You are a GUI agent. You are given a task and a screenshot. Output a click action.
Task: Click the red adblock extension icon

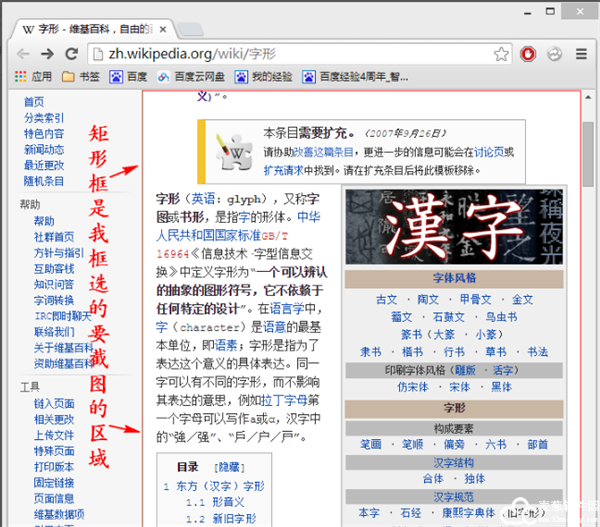pos(529,54)
